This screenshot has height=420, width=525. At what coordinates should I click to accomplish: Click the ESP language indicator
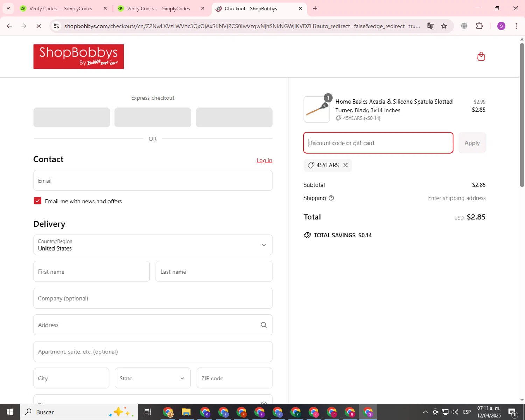pos(467,412)
